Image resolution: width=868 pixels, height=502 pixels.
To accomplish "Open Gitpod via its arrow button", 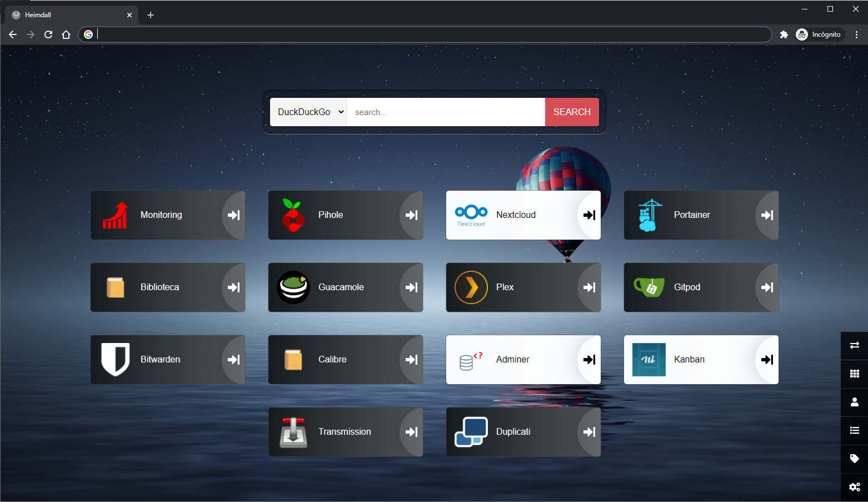I will (767, 287).
